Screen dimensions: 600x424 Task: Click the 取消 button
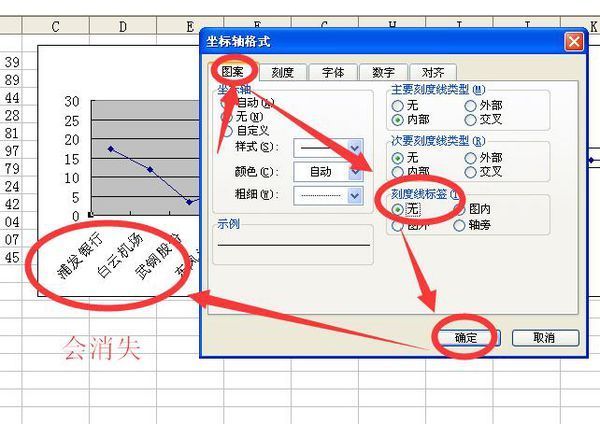[545, 338]
